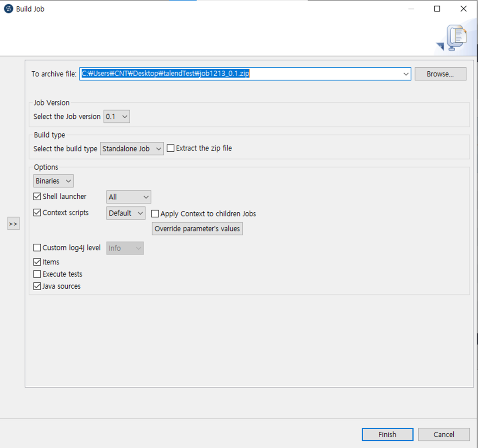Open the Shell launcher All dropdown

[x=129, y=197]
